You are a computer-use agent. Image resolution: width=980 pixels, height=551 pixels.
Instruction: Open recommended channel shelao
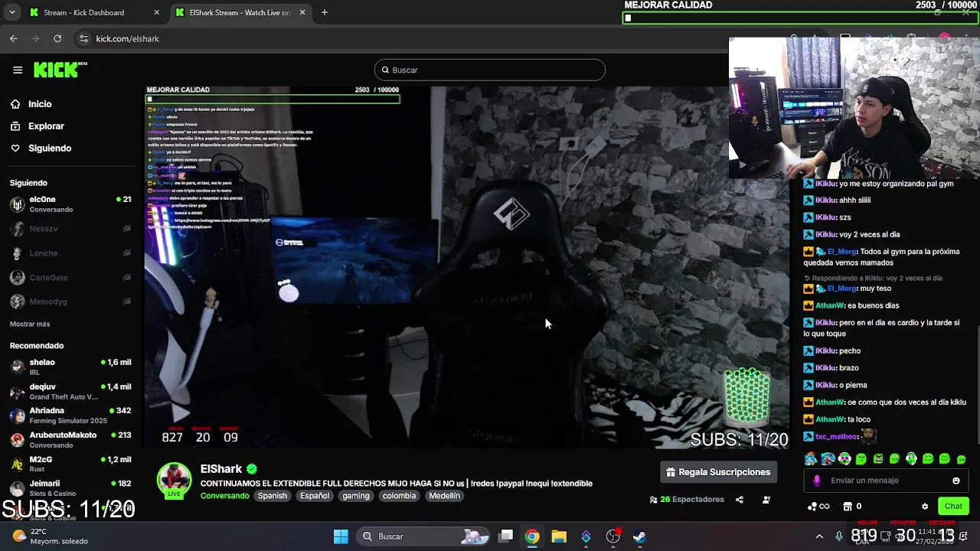(x=70, y=367)
